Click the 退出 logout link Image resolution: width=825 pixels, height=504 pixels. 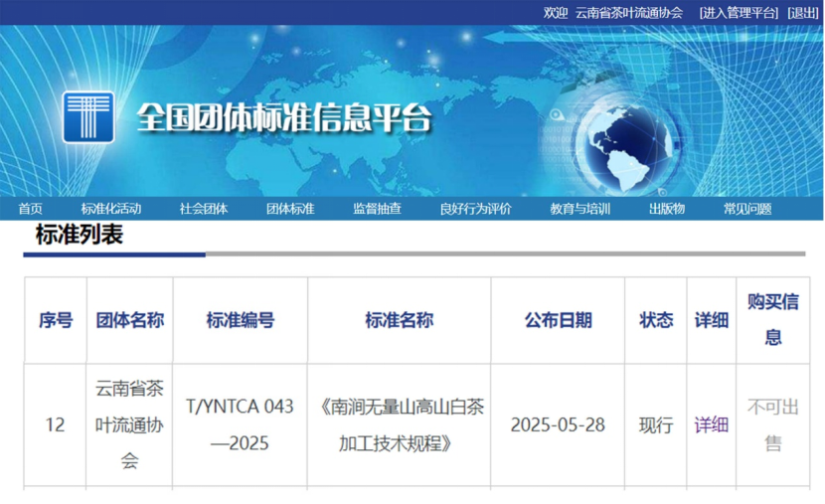[x=803, y=12]
